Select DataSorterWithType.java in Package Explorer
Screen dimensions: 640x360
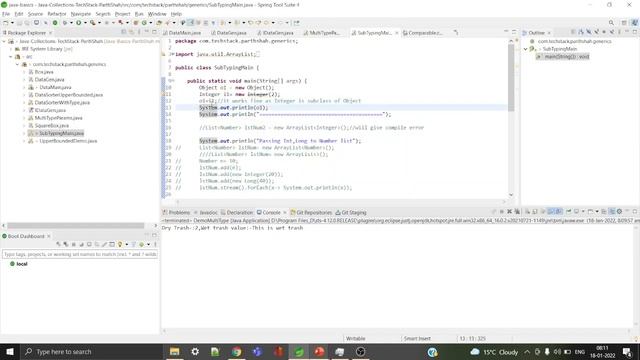(62, 103)
